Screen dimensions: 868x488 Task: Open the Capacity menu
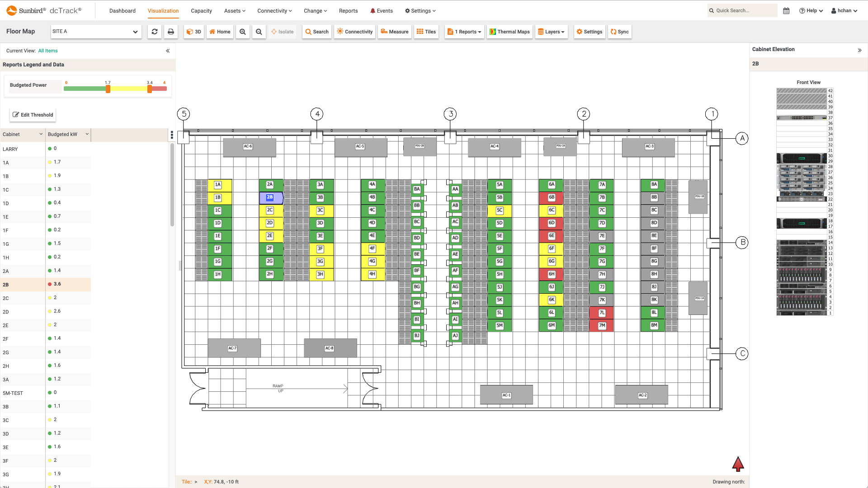click(x=202, y=10)
